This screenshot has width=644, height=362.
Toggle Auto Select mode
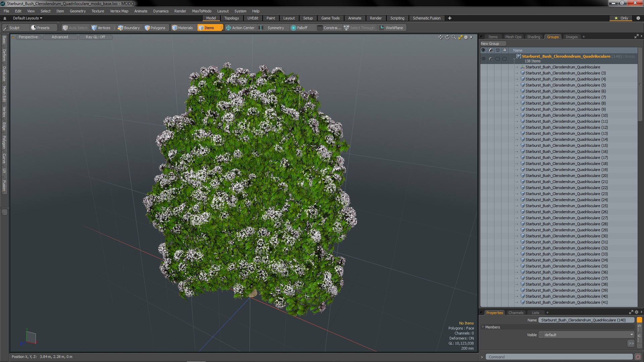[75, 28]
